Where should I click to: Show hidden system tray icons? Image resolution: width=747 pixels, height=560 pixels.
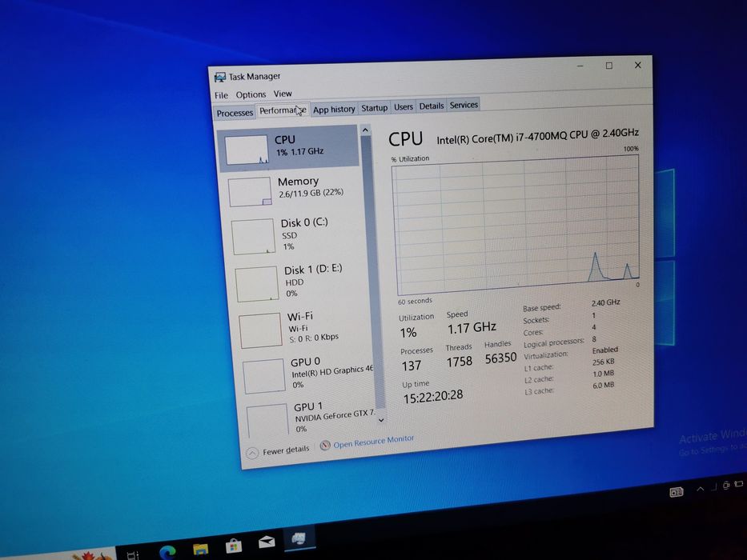click(x=701, y=489)
